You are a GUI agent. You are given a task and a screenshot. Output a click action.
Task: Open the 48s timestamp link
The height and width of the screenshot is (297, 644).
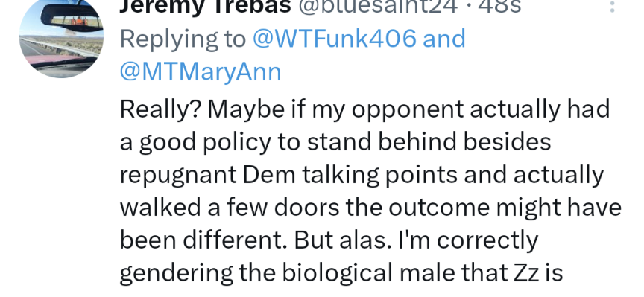coord(499,7)
